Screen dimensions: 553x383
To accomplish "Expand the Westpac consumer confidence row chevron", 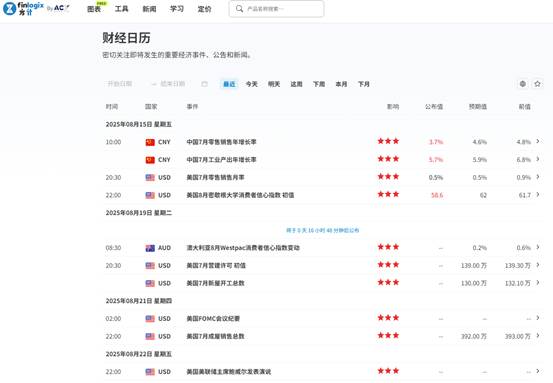I will [538, 247].
